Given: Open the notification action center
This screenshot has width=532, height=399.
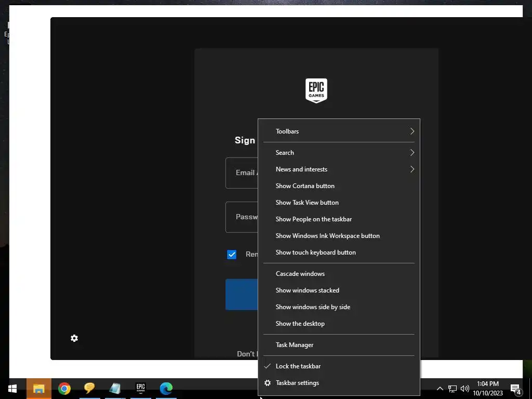Looking at the screenshot, I should (x=516, y=389).
